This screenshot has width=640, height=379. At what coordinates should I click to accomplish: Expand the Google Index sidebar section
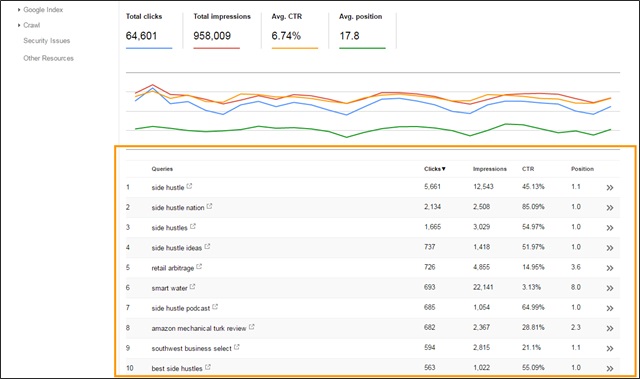43,10
